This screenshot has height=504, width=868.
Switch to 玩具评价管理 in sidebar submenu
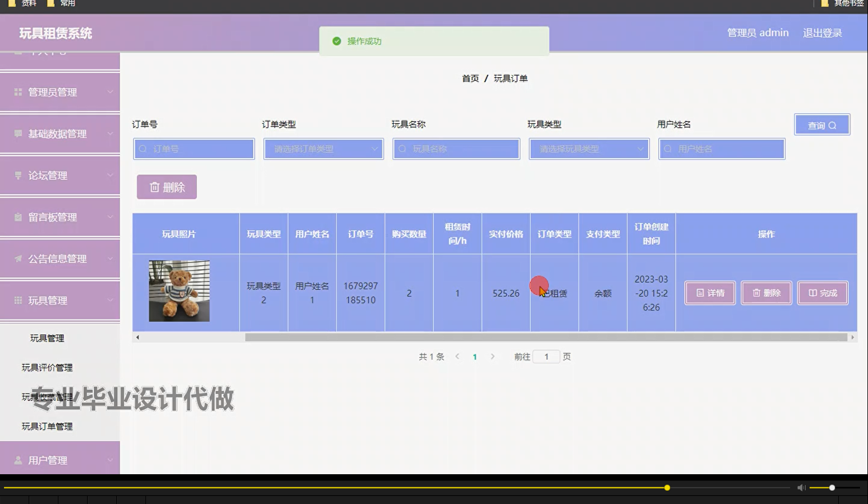(48, 367)
